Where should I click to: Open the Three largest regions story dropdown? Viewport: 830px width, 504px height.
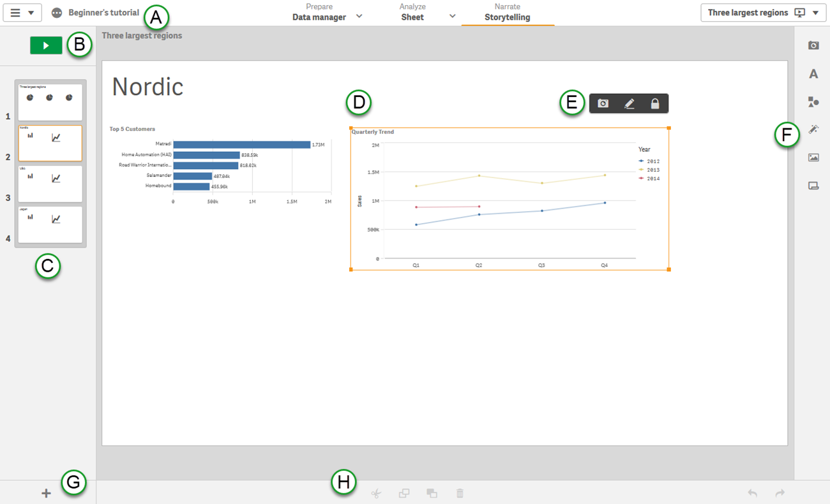815,13
